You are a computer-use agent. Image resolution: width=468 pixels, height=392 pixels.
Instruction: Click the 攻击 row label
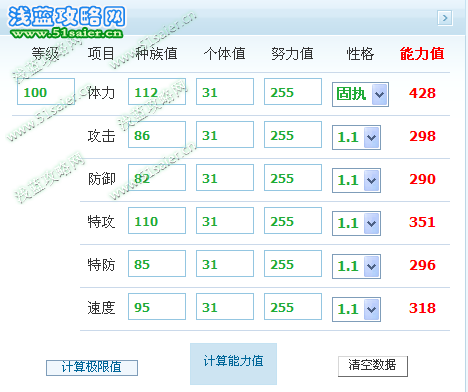(x=101, y=136)
